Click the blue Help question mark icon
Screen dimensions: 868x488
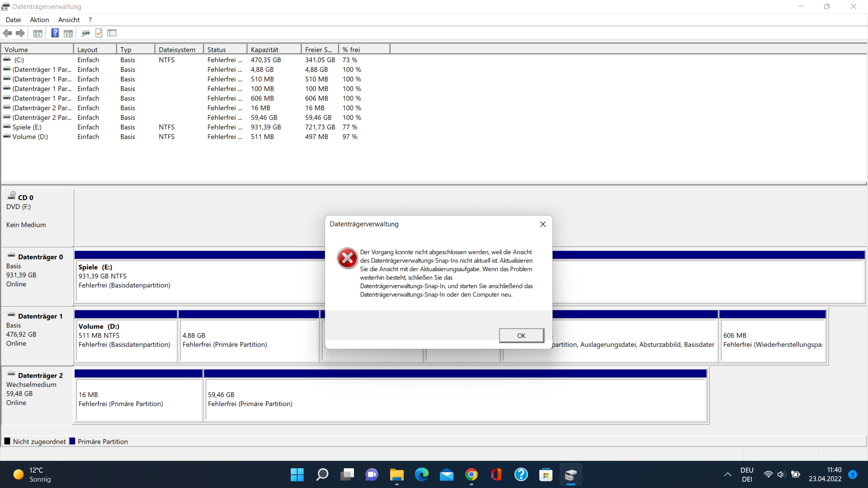pyautogui.click(x=55, y=33)
